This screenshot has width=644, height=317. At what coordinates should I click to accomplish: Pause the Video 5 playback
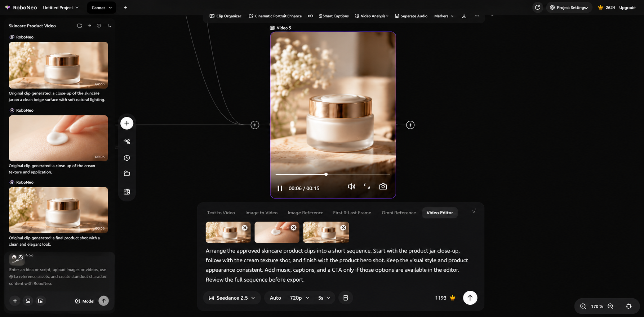tap(280, 188)
